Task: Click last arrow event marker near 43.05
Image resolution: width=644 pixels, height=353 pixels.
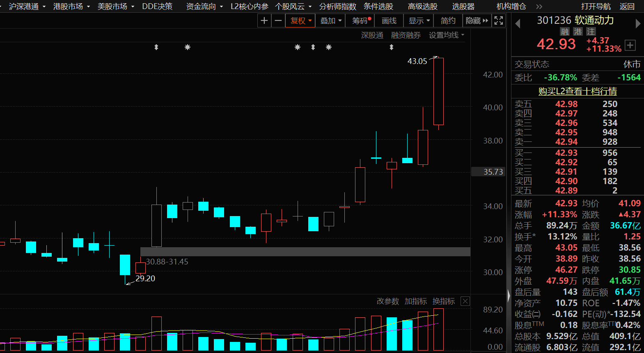Action: pyautogui.click(x=392, y=47)
